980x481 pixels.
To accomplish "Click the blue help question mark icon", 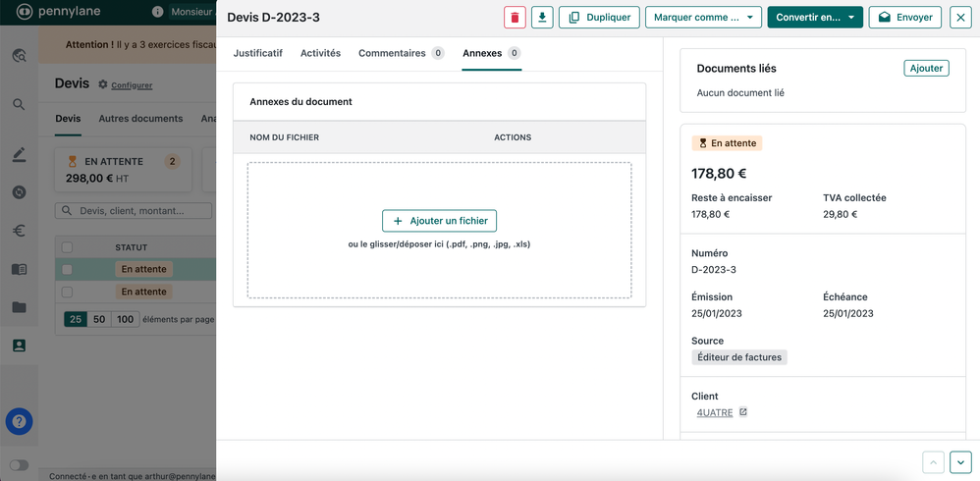I will point(19,421).
